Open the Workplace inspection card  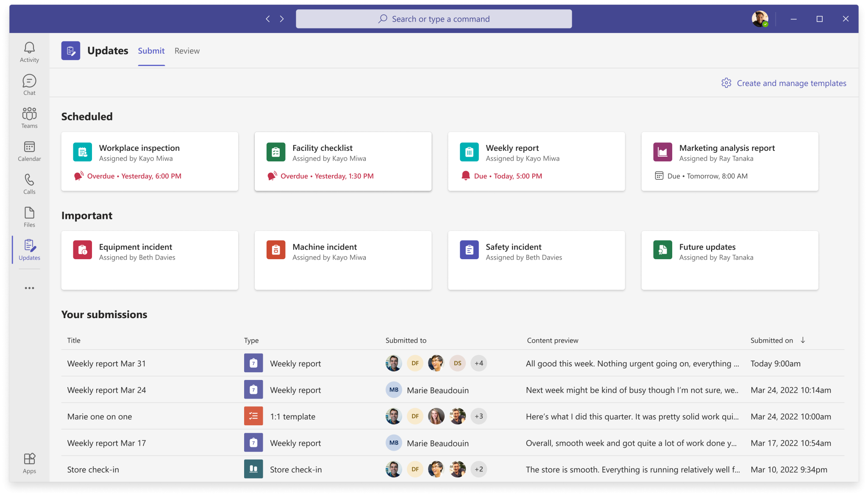click(x=150, y=161)
